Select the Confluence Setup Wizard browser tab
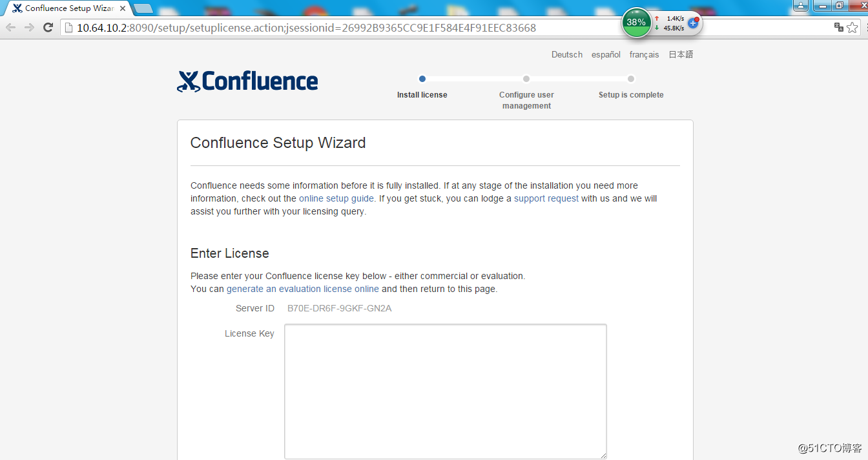The image size is (868, 460). click(x=68, y=8)
